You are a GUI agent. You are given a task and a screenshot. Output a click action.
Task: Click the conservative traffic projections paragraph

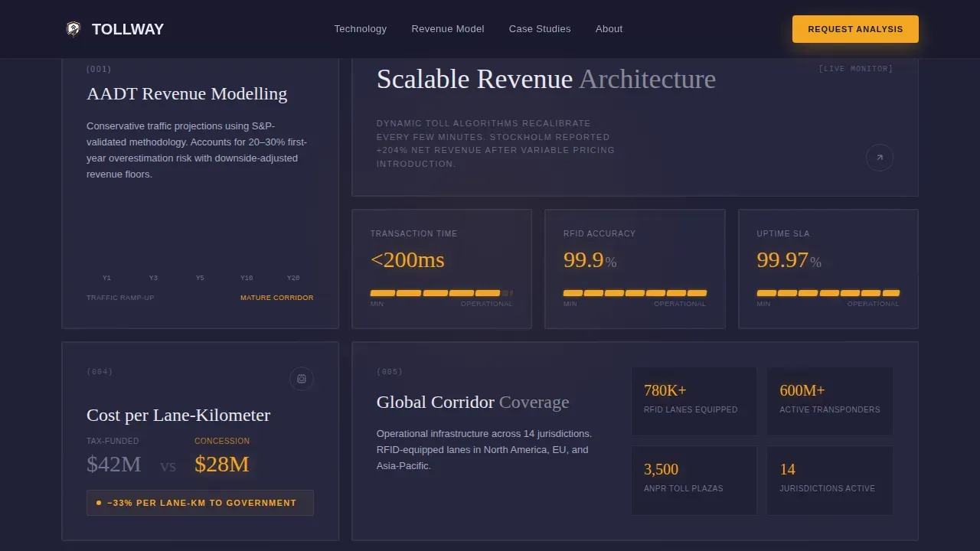pos(198,150)
